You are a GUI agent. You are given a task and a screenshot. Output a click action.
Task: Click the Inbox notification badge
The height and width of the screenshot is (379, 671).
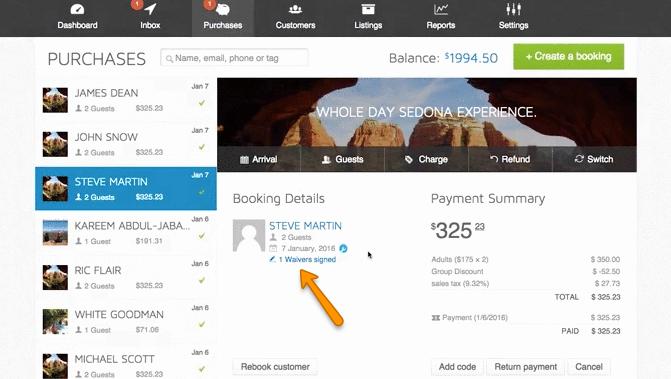136,4
